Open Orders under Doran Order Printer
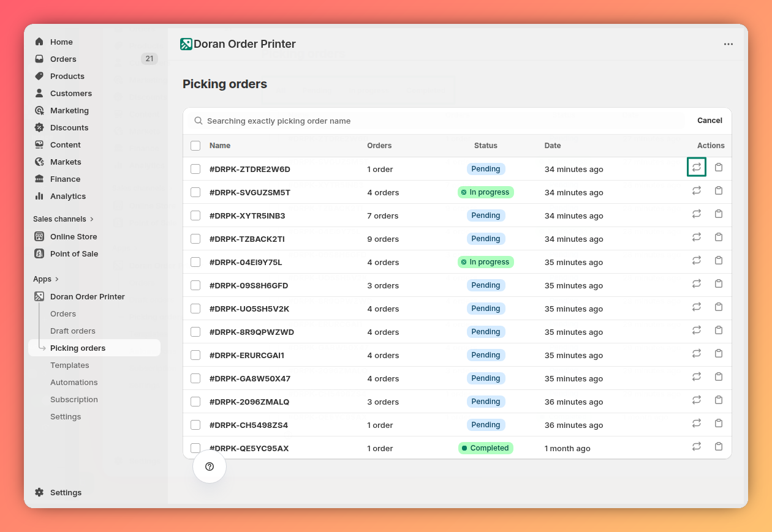The height and width of the screenshot is (532, 772). point(63,313)
